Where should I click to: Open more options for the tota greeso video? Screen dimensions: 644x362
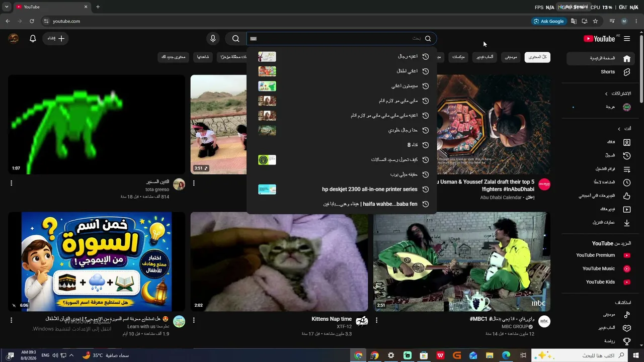tap(12, 184)
